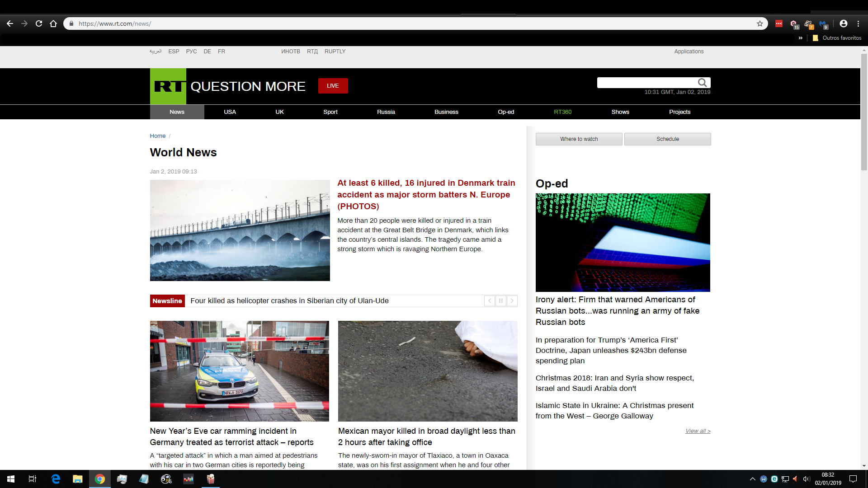Viewport: 868px width, 488px height.
Task: Open File Explorer from the taskbar
Action: pos(78,479)
